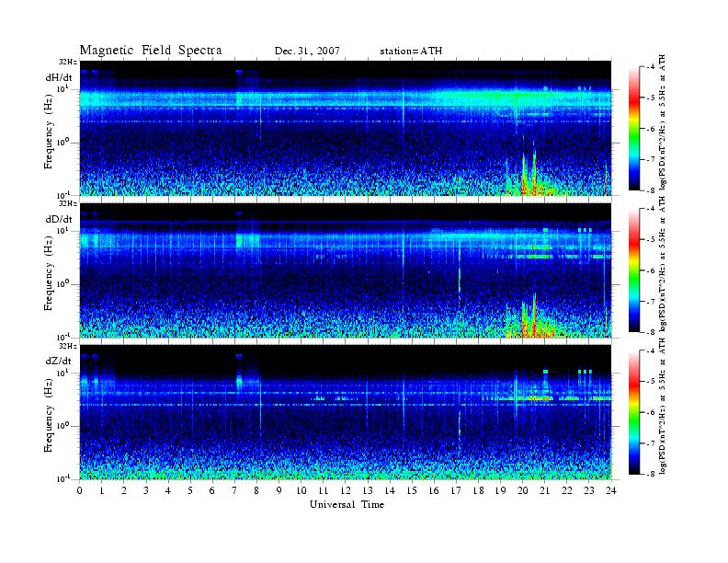Click the dZ/dt panel label
Viewport: 728px width, 563px height.
point(59,361)
